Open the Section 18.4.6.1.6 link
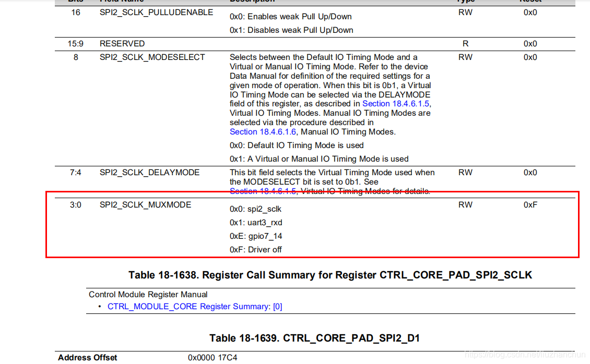Screen dimensions: 590x364 263,132
